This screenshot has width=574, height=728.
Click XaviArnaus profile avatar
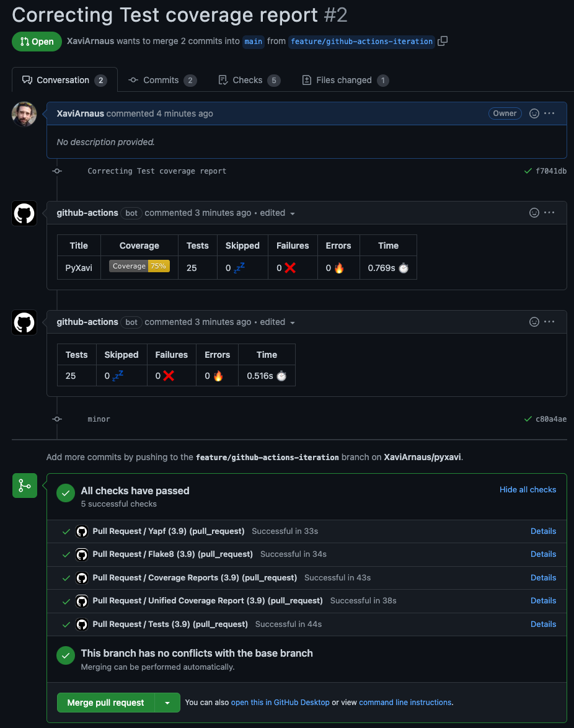pyautogui.click(x=24, y=114)
